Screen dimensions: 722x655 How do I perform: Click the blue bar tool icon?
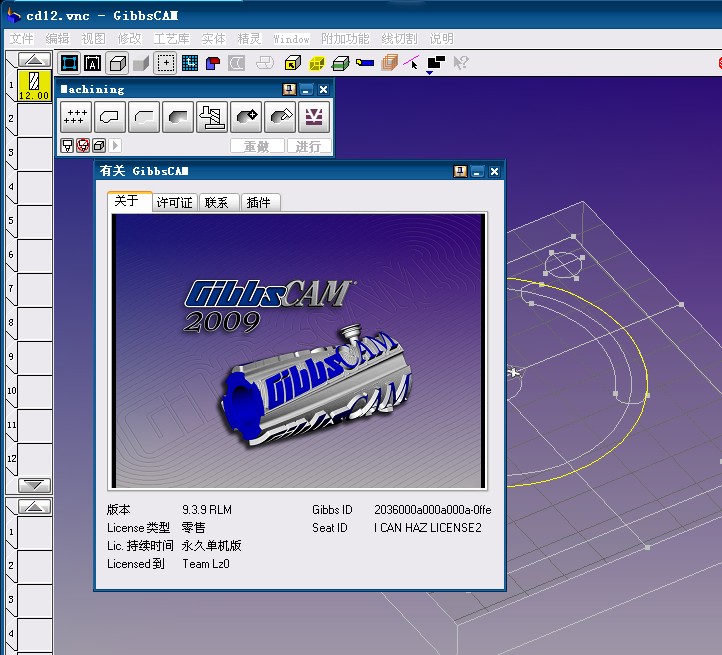(365, 63)
